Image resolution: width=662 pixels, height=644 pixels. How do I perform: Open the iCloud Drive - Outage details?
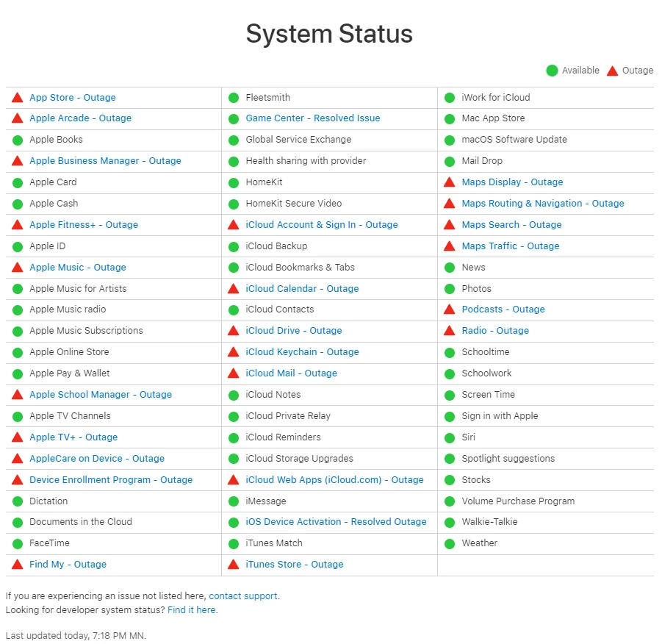[294, 331]
